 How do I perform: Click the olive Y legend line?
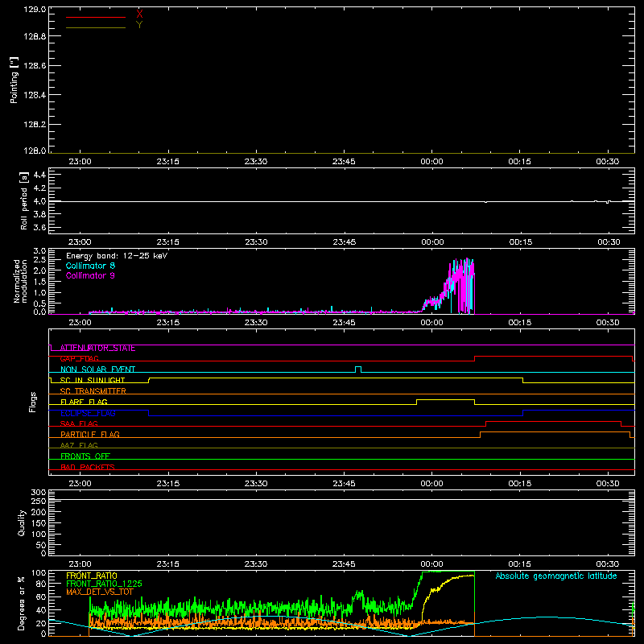(x=96, y=27)
